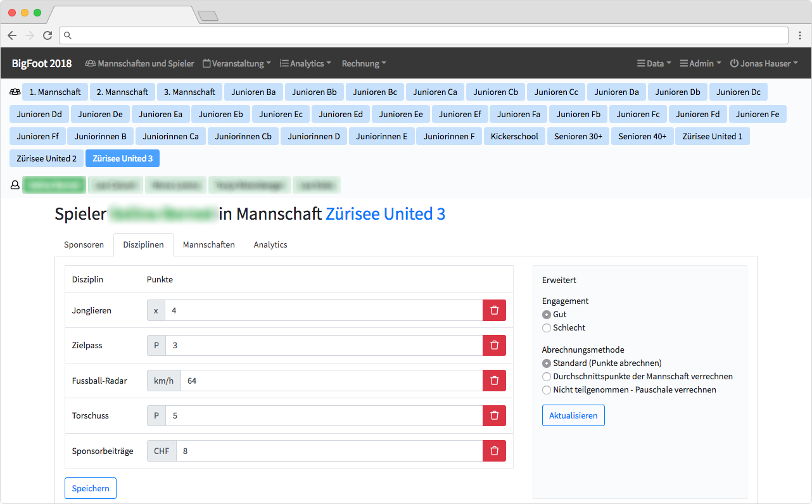Reload the page with refresh icon
The height and width of the screenshot is (504, 812).
(48, 35)
